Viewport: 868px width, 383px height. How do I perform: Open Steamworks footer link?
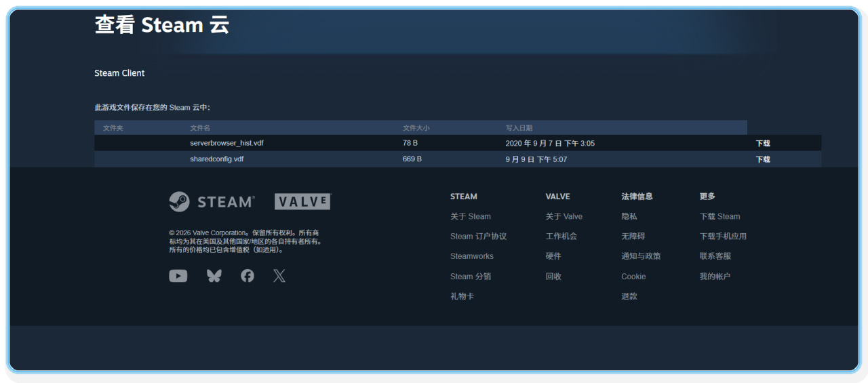472,256
